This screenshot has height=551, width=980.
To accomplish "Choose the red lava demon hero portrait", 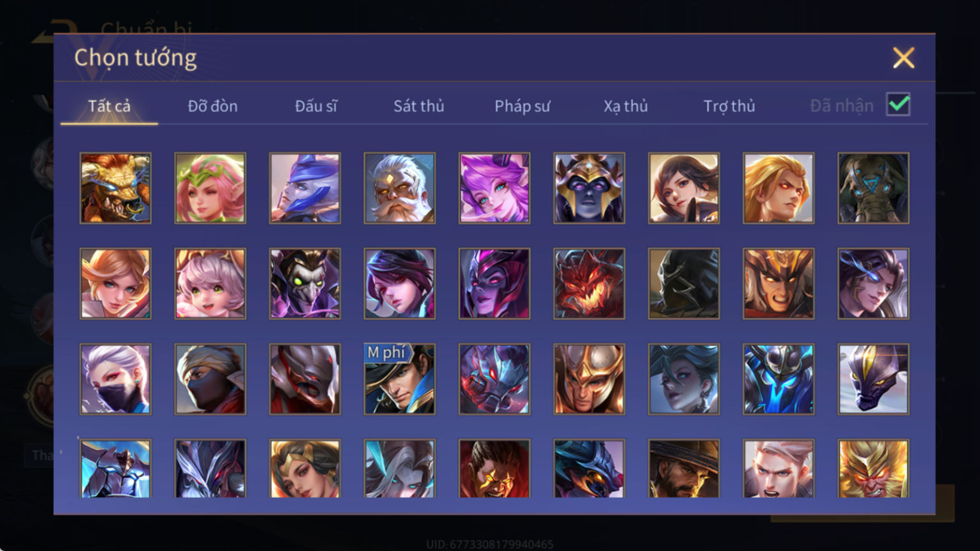I will (x=589, y=284).
